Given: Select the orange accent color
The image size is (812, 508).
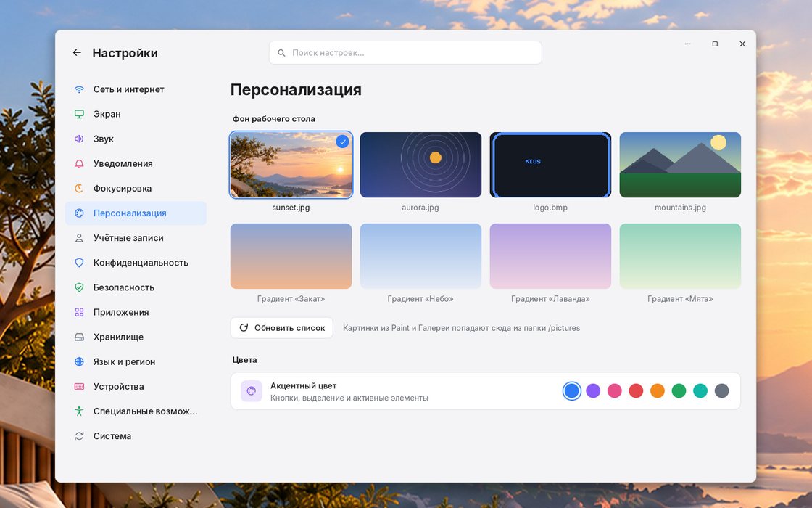Looking at the screenshot, I should [658, 391].
